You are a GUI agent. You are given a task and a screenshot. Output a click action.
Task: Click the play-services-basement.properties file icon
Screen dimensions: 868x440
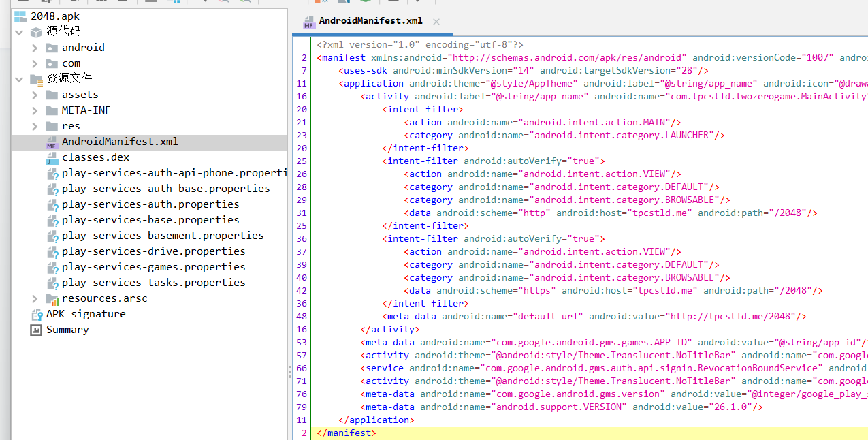click(52, 236)
